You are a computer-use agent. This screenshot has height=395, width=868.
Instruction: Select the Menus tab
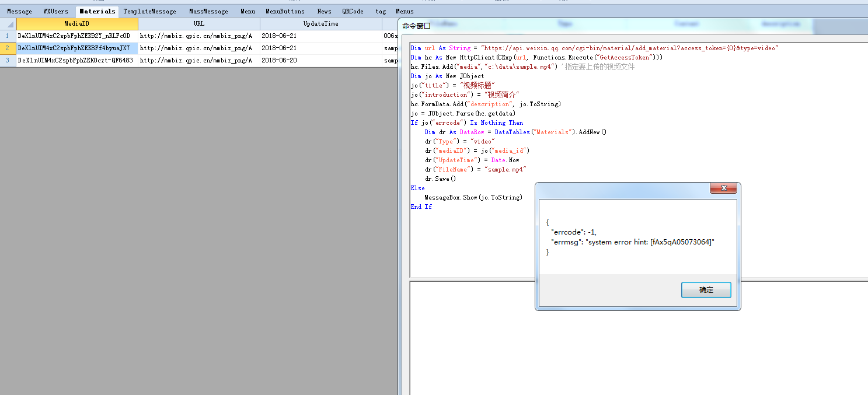[405, 11]
